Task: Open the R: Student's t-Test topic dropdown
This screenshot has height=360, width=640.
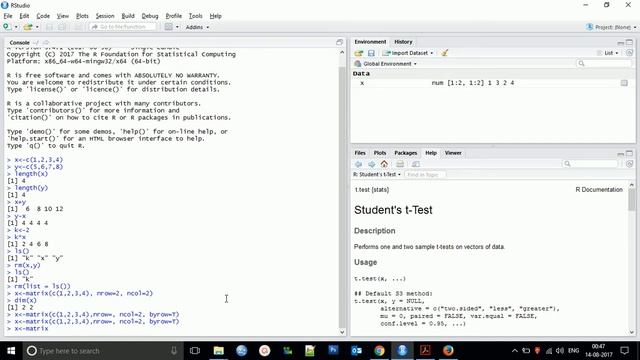Action: (x=377, y=175)
